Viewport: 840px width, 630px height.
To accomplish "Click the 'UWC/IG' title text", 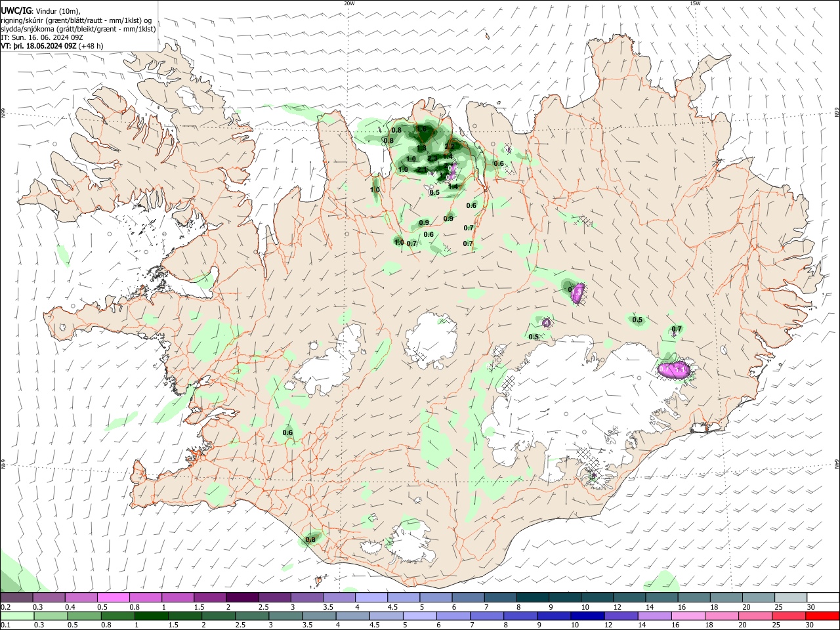I will [15, 11].
